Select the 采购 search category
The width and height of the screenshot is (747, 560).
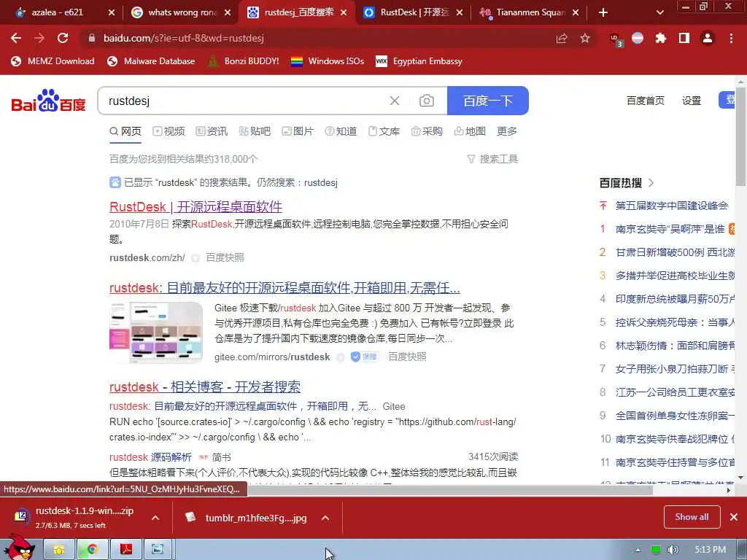[427, 131]
